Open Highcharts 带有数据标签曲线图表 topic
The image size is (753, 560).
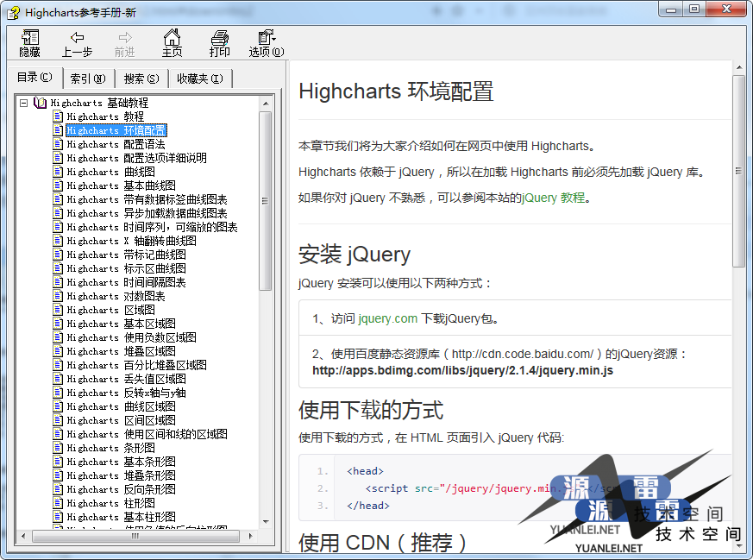tap(147, 199)
